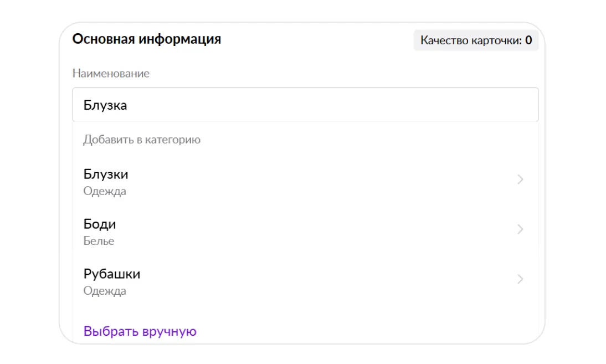
Task: Click blank space in the Рубашки row
Action: coord(310,281)
